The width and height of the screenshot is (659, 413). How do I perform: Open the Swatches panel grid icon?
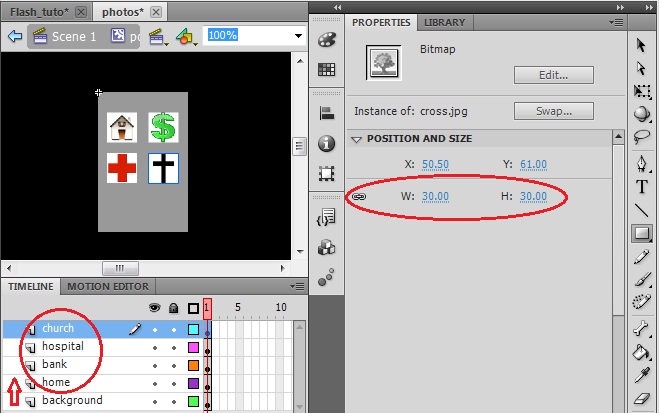pos(327,69)
